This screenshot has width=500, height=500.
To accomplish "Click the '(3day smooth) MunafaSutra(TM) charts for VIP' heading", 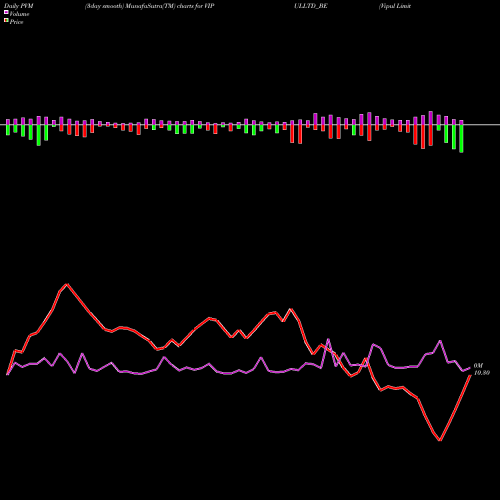I will 150,6.
